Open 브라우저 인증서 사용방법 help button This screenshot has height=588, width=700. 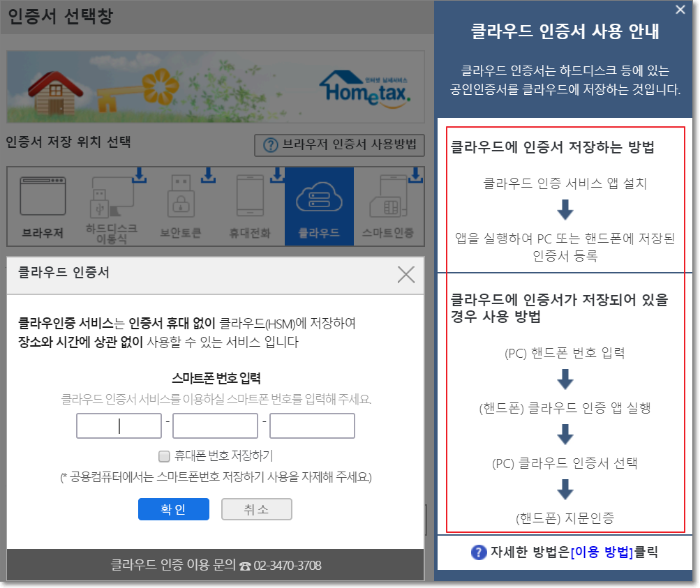(x=339, y=145)
